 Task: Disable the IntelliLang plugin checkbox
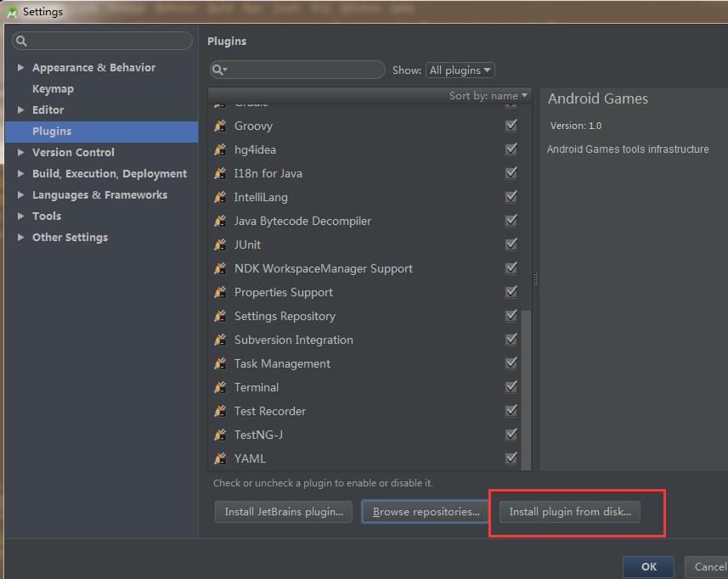point(511,197)
